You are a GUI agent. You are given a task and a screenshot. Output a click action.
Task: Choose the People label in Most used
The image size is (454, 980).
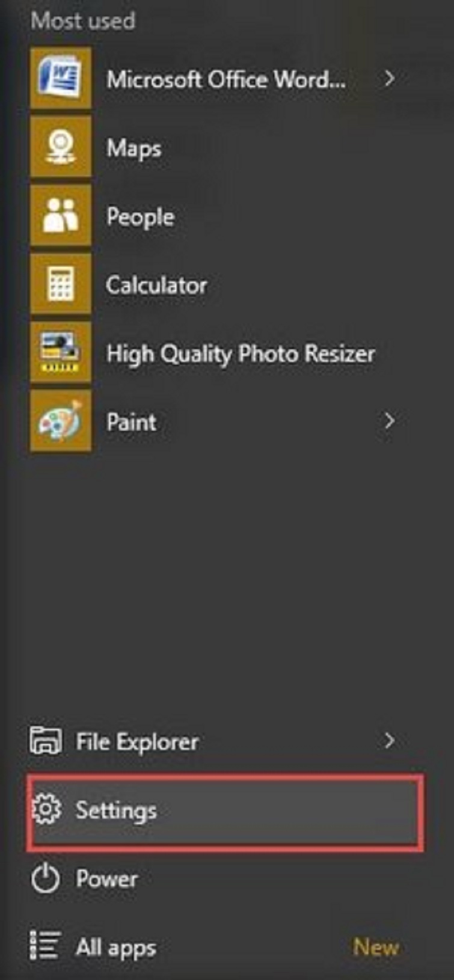coord(140,217)
